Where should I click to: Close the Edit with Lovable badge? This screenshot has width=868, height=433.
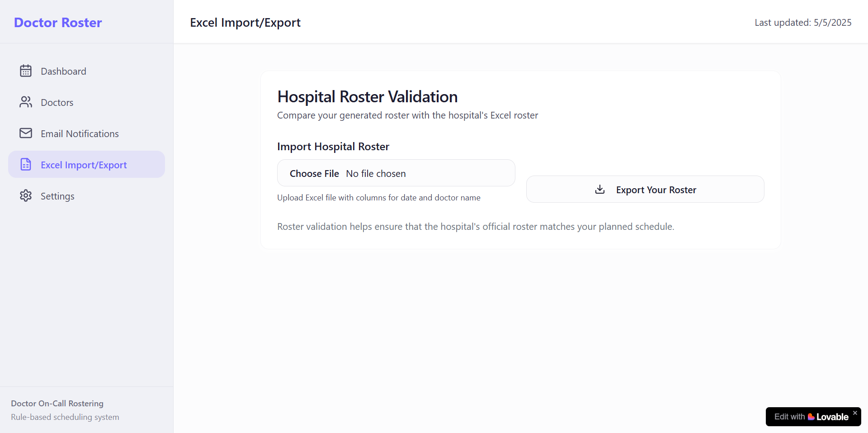[x=855, y=413]
